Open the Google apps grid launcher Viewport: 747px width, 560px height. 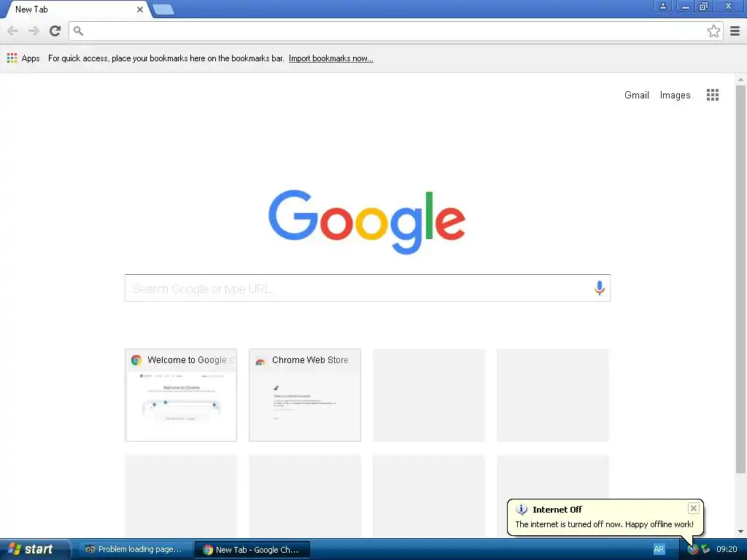(x=712, y=95)
